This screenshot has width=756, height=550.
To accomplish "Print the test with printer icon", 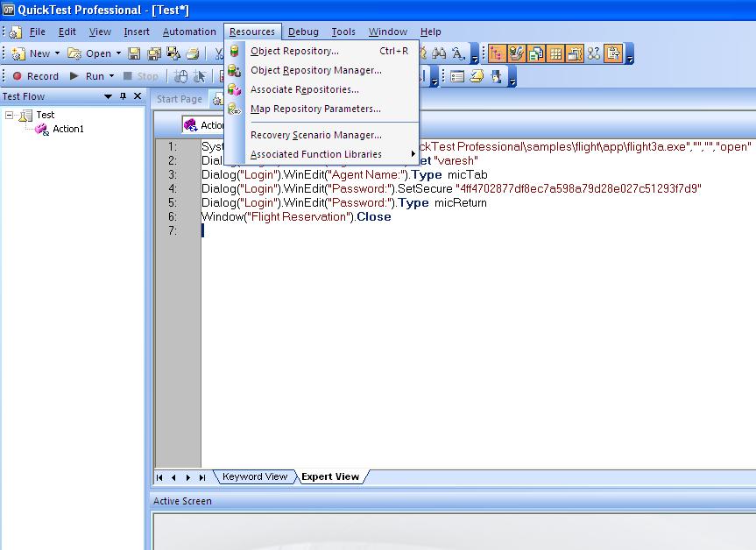I will 193,53.
